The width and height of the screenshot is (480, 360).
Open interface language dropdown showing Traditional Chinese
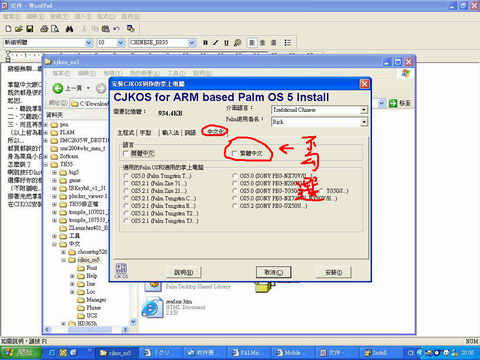364,110
